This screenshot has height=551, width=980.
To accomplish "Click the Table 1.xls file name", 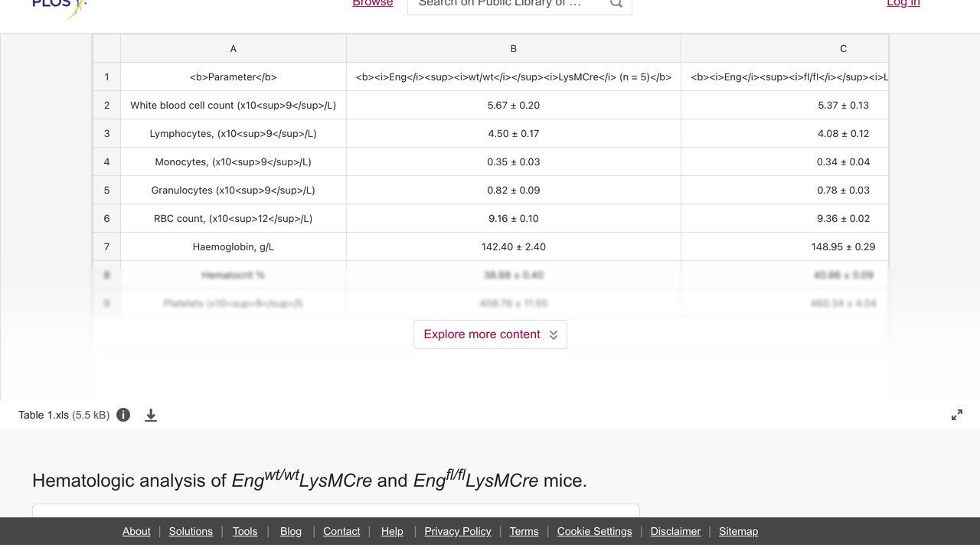I will [x=44, y=415].
